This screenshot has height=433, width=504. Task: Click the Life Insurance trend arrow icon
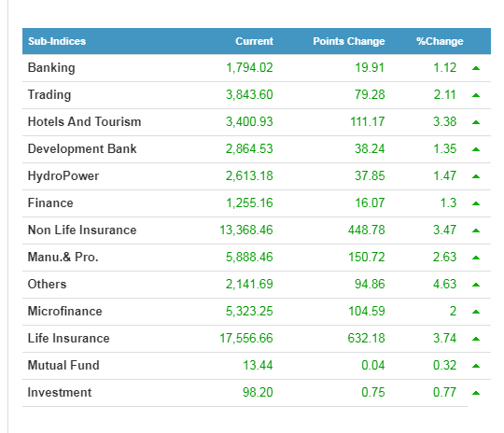coord(476,339)
